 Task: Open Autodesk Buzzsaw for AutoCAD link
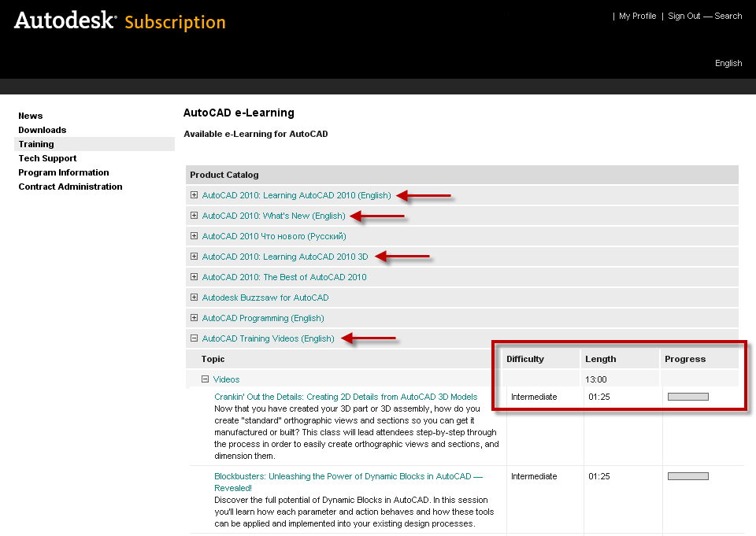[x=265, y=298]
